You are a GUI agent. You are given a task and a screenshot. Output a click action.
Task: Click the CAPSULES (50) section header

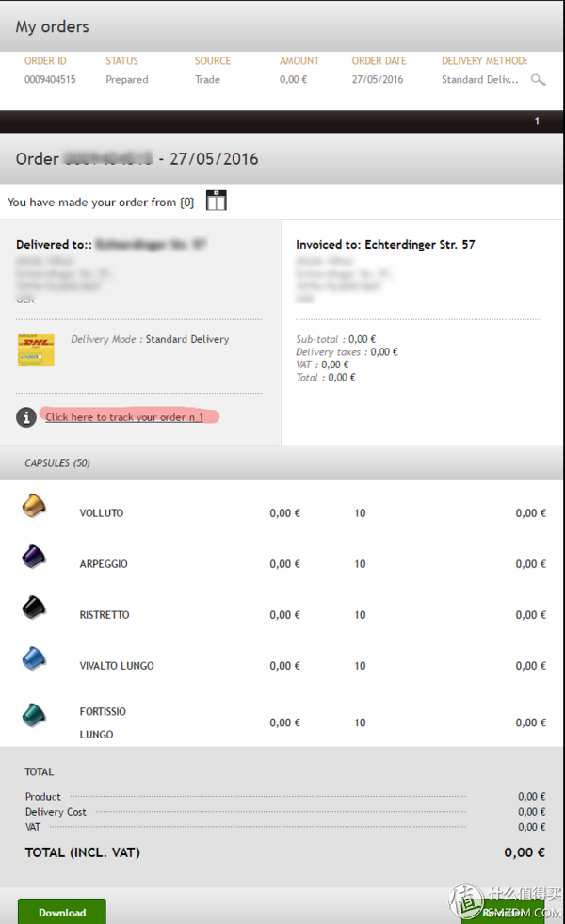(x=57, y=463)
